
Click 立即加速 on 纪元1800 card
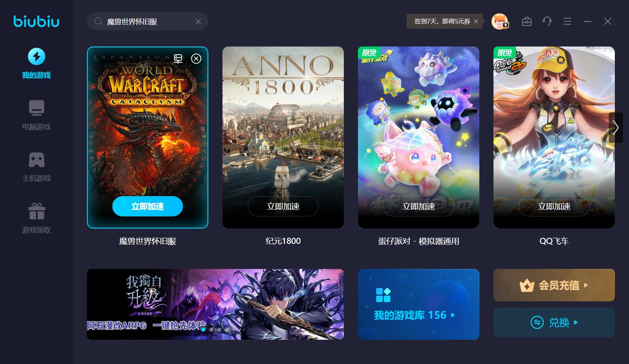[x=283, y=206]
